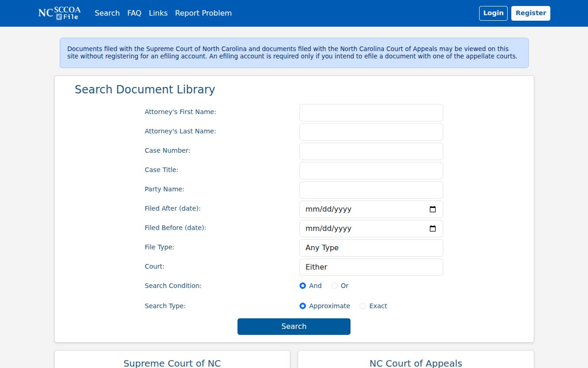Image resolution: width=588 pixels, height=368 pixels.
Task: Go to Search in navigation bar
Action: click(107, 13)
